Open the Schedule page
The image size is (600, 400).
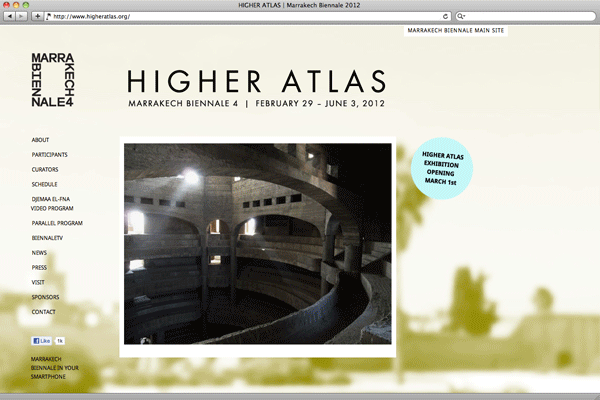point(44,184)
